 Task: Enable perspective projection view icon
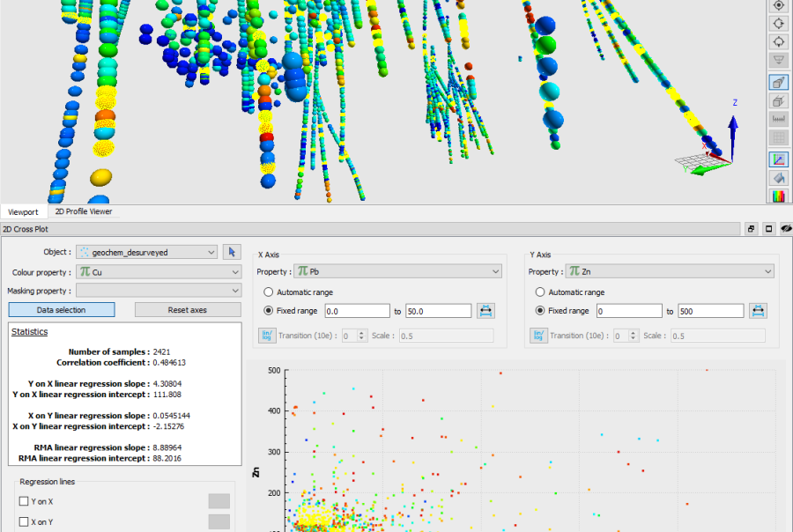[x=779, y=83]
